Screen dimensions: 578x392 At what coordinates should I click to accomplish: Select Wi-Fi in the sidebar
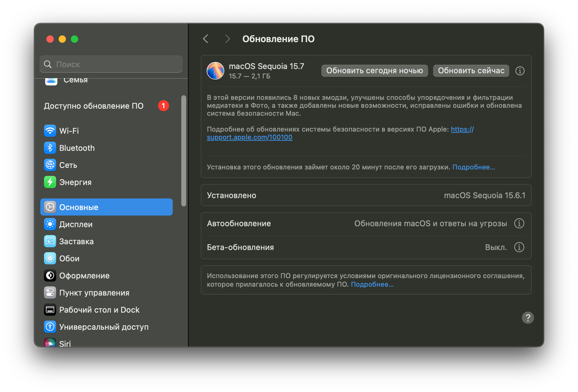pyautogui.click(x=106, y=131)
